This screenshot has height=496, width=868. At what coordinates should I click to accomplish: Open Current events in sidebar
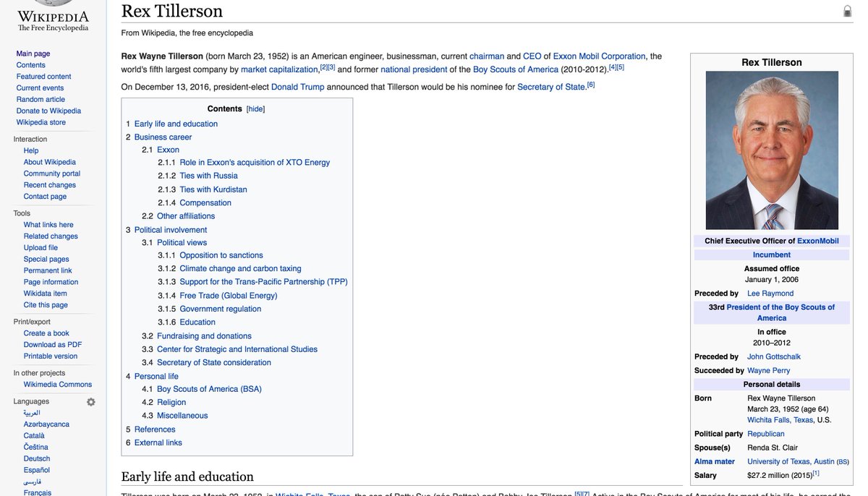(41, 88)
